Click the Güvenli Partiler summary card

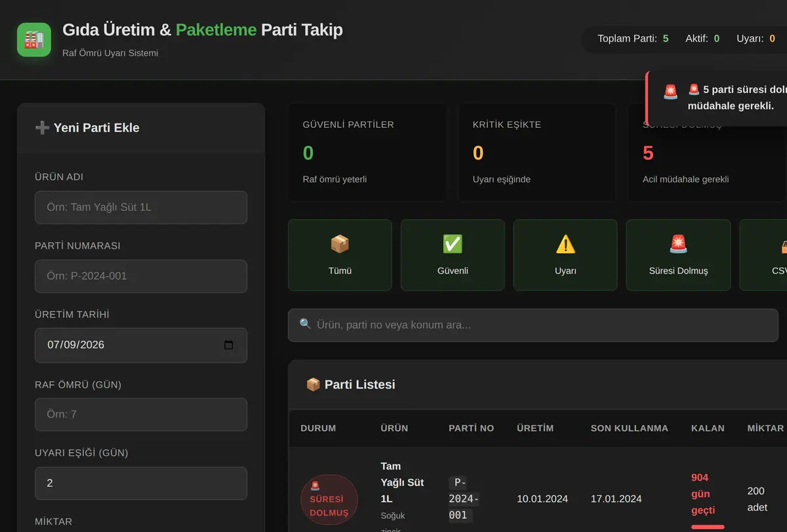point(367,152)
